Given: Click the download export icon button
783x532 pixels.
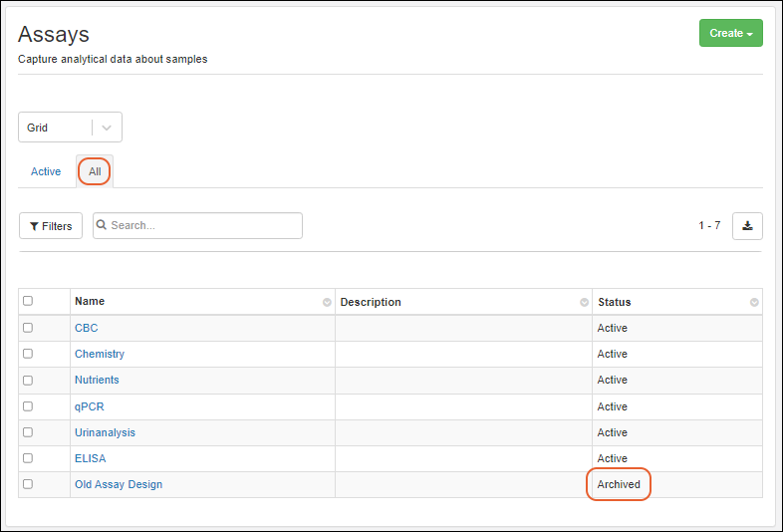Looking at the screenshot, I should pos(747,226).
